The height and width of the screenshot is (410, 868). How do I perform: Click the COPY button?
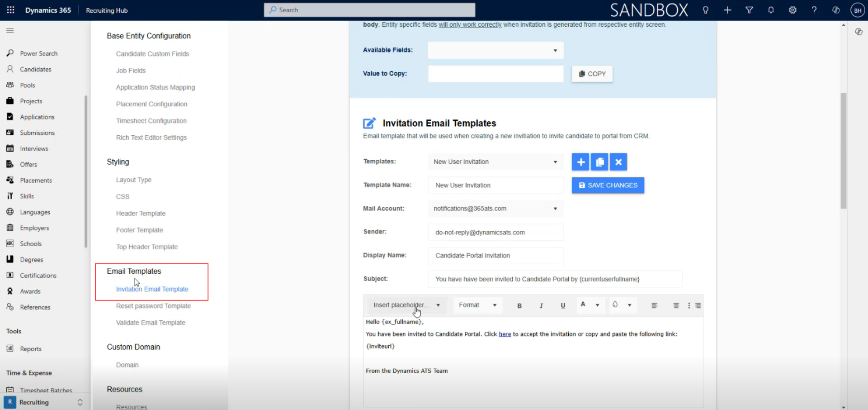click(x=592, y=74)
